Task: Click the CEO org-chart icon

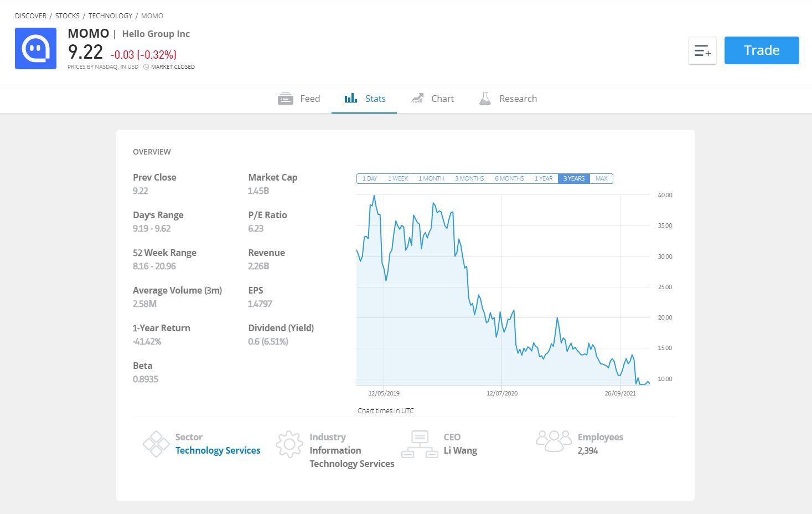Action: click(x=420, y=444)
